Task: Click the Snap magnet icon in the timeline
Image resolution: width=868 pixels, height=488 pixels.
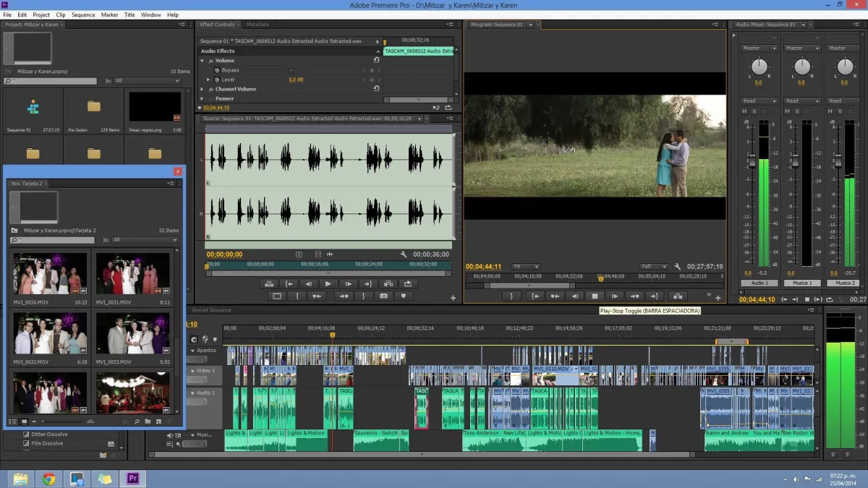Action: [x=194, y=339]
